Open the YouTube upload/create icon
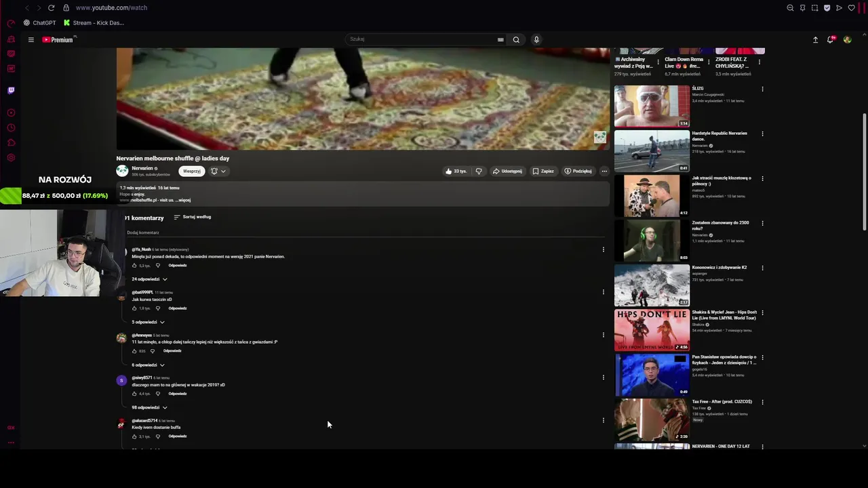 point(815,40)
